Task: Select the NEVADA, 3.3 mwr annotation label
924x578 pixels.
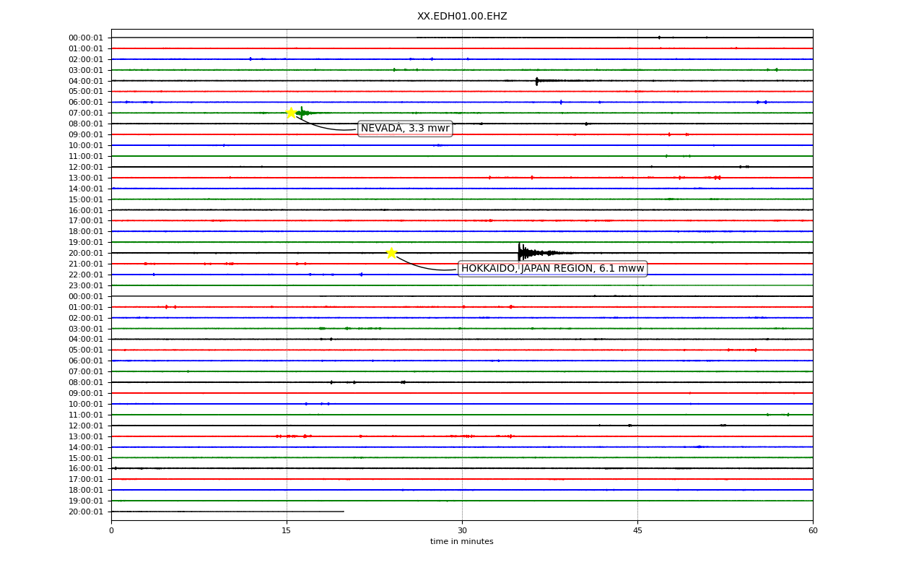Action: point(405,129)
